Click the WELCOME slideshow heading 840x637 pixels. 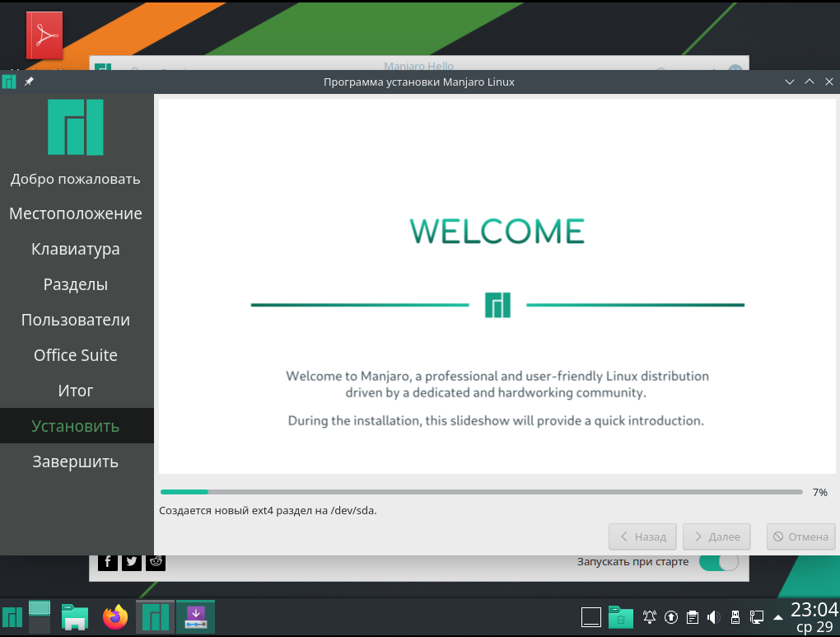497,232
